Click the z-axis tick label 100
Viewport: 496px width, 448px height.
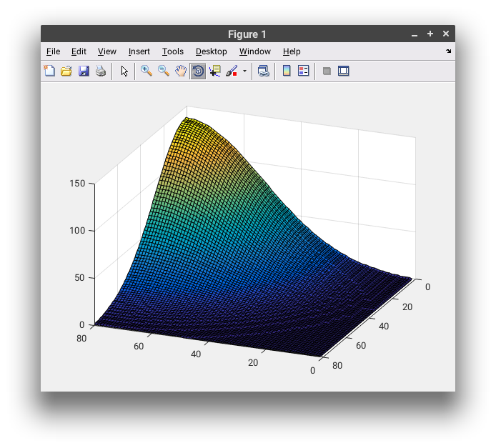click(x=77, y=231)
